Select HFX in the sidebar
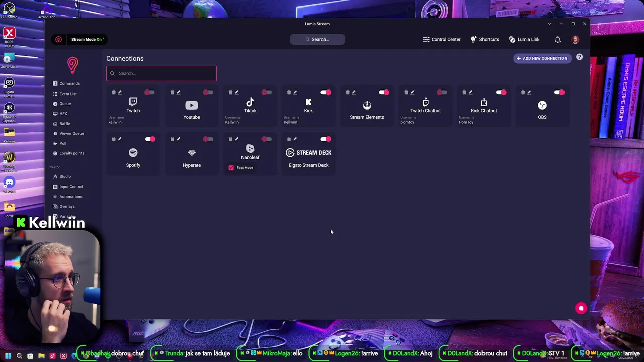 click(x=60, y=114)
